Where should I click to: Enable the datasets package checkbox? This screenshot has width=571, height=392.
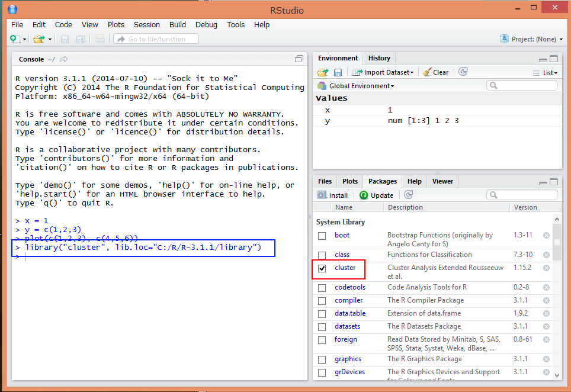coord(322,327)
